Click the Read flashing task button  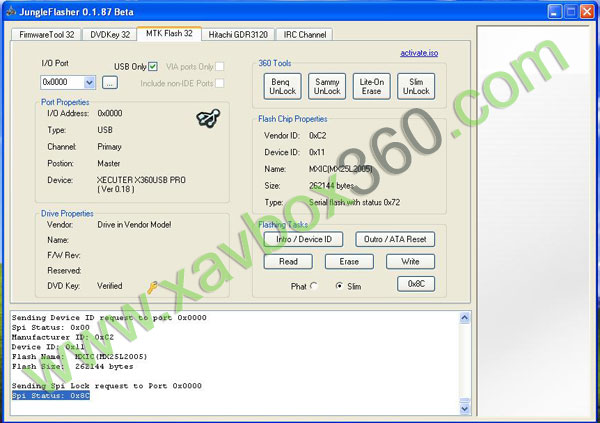pyautogui.click(x=288, y=262)
